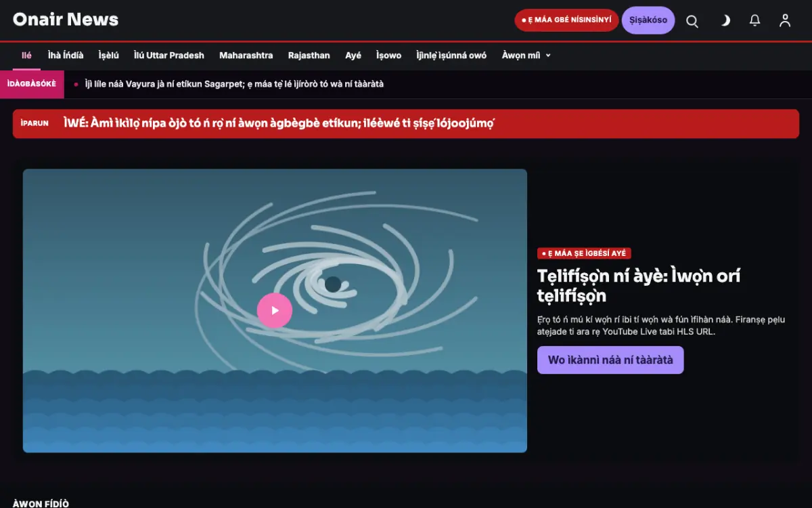Open the user account icon

click(x=785, y=20)
